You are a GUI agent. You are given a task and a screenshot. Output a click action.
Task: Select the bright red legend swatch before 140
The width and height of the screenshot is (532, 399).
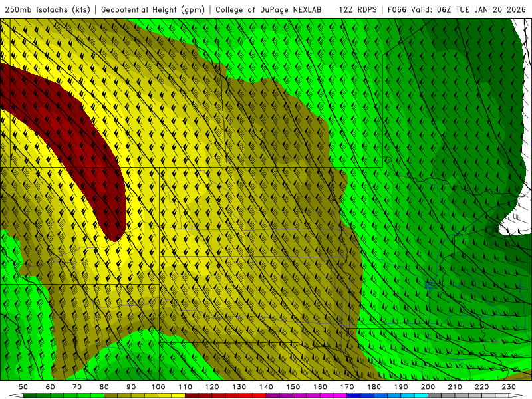click(x=259, y=396)
